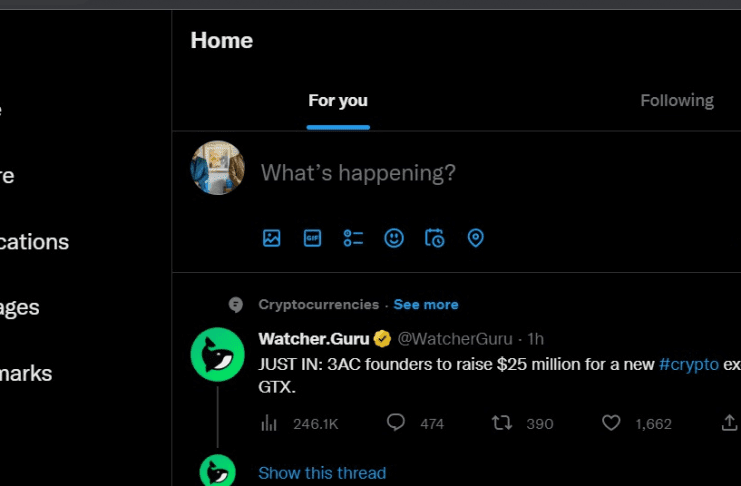Schedule the tweet with calendar icon
The height and width of the screenshot is (486, 741).
pyautogui.click(x=435, y=238)
